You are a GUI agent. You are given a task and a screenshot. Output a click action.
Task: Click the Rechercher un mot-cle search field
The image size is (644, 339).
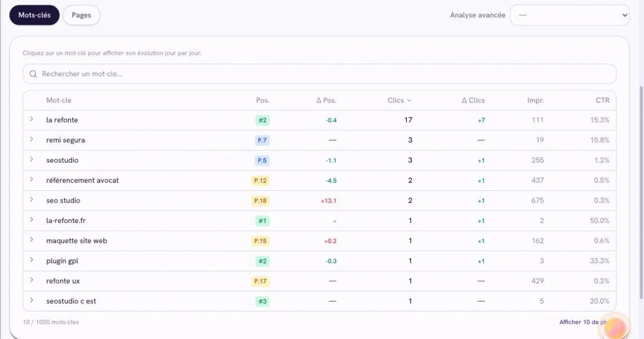point(319,74)
